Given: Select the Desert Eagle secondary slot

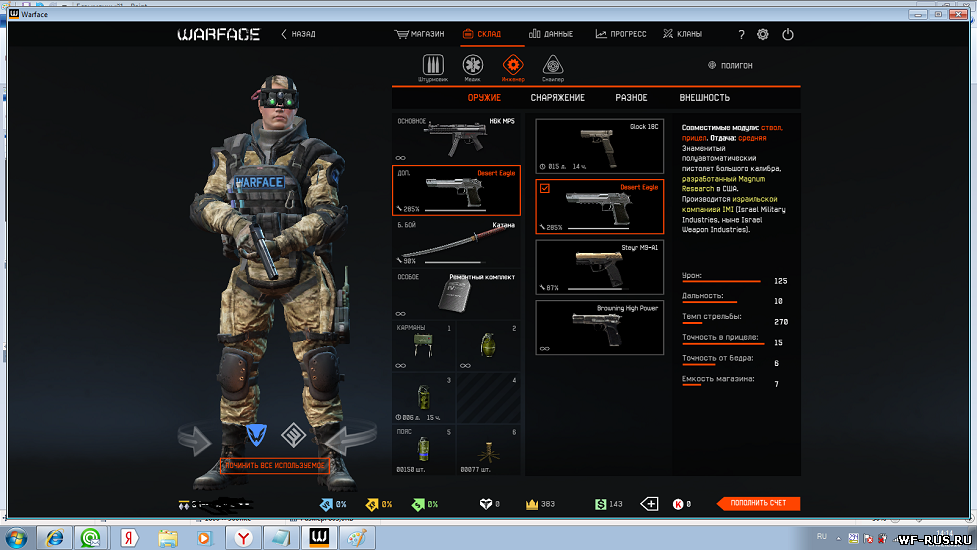Looking at the screenshot, I should 456,190.
